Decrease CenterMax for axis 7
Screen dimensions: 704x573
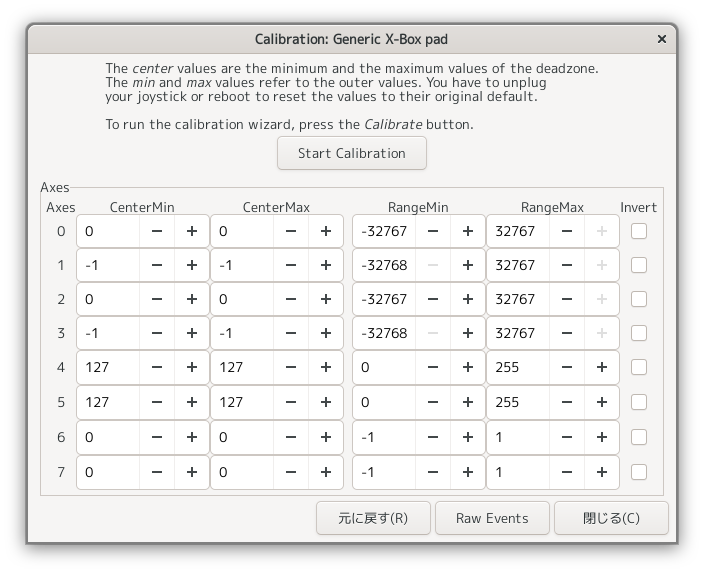coord(290,472)
